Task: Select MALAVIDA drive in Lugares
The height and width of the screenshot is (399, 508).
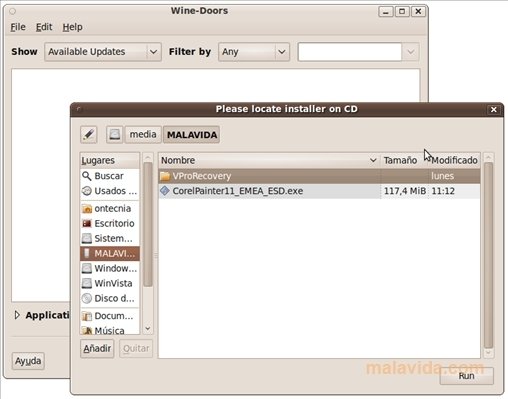Action: (110, 253)
